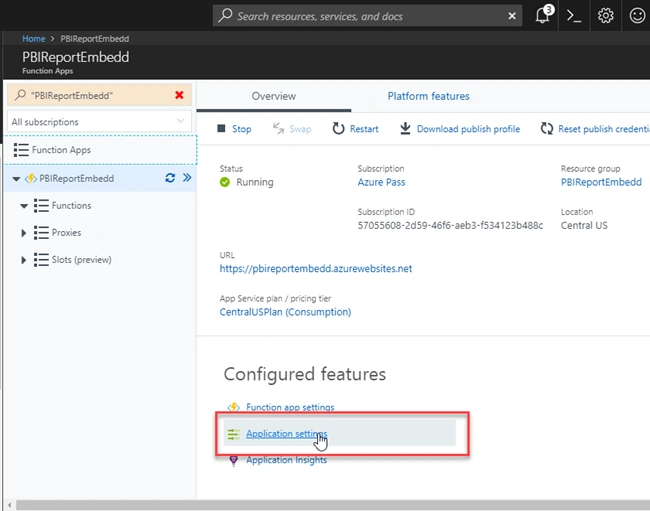This screenshot has height=511, width=650.
Task: Clear the function app filter red X
Action: [179, 95]
